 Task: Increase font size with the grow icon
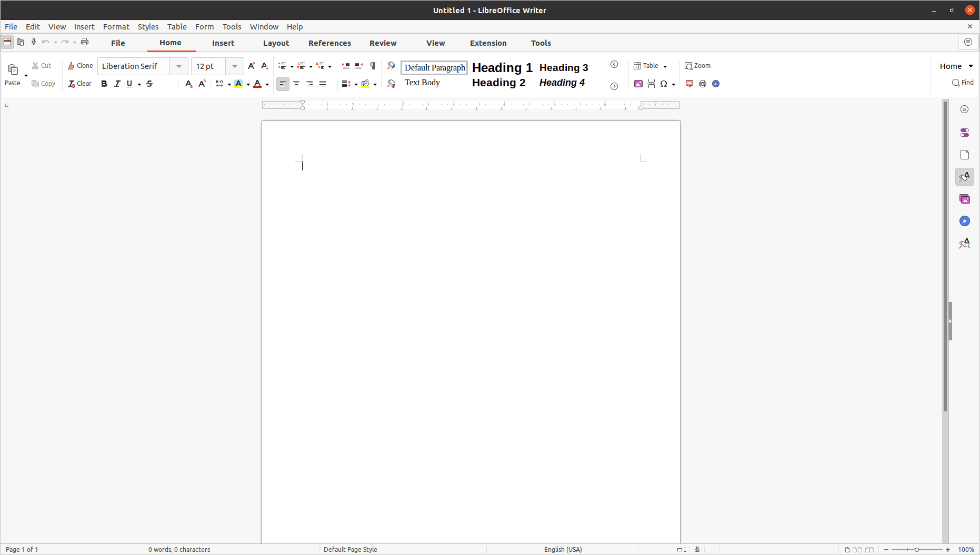coord(251,66)
